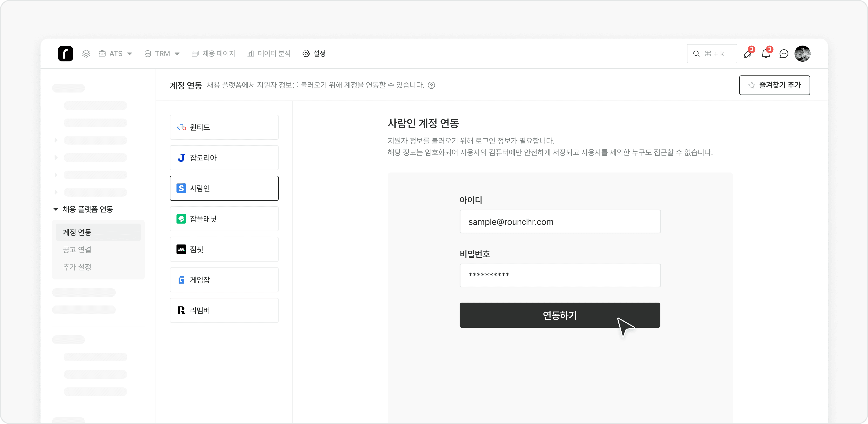Viewport: 868px width, 424px height.
Task: Open the 채용 페이지 menu
Action: pyautogui.click(x=213, y=53)
